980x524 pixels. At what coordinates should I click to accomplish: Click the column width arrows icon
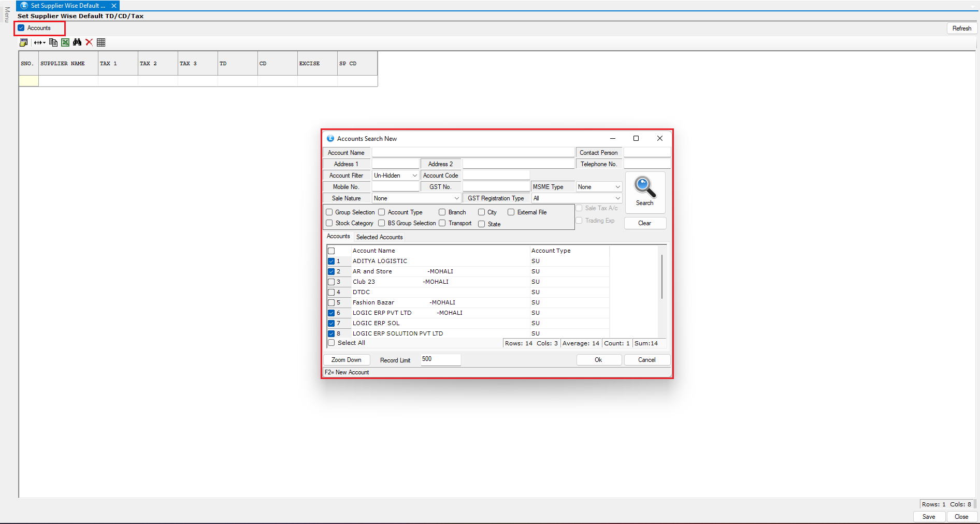(x=39, y=42)
